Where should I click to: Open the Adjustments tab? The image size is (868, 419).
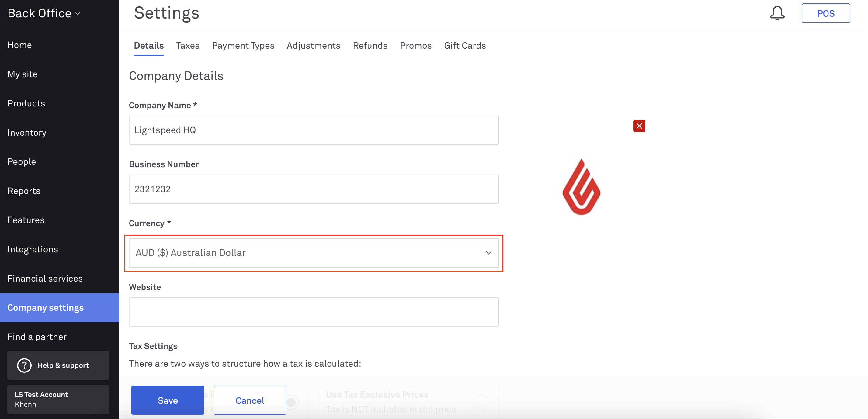[313, 46]
